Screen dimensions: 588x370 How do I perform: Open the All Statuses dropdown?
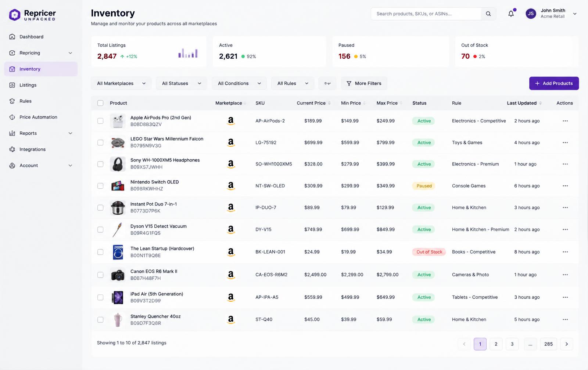tap(182, 83)
